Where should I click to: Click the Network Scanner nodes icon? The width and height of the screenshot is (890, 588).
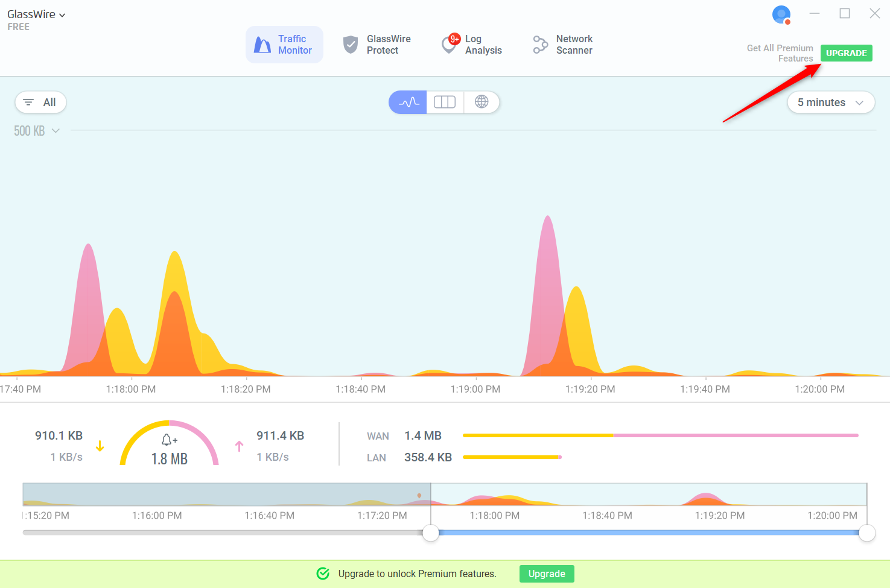click(540, 45)
